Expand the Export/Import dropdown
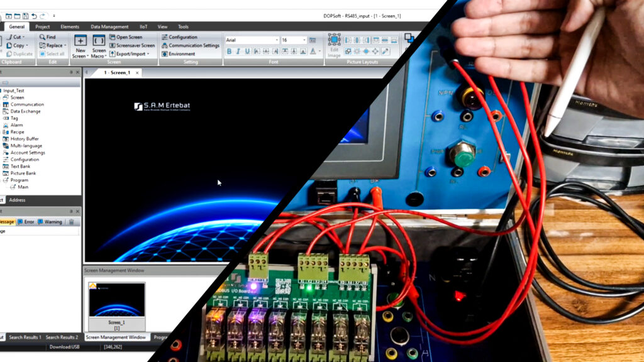Screen dimensions: 644x362 [130, 54]
